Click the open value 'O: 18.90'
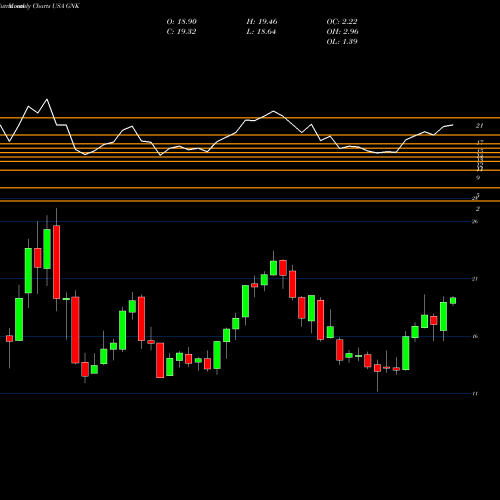Screen dimensions: 500x500 click(x=182, y=22)
